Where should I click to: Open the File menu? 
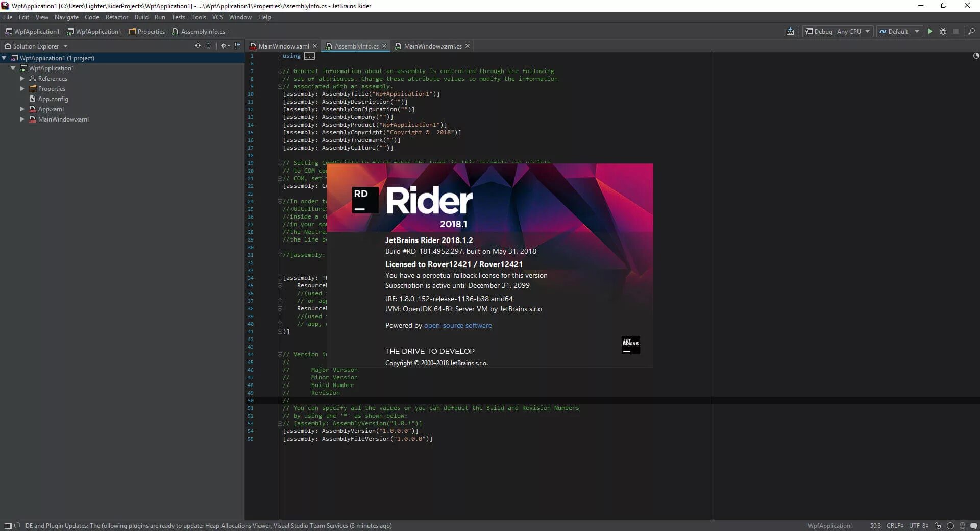pyautogui.click(x=8, y=17)
